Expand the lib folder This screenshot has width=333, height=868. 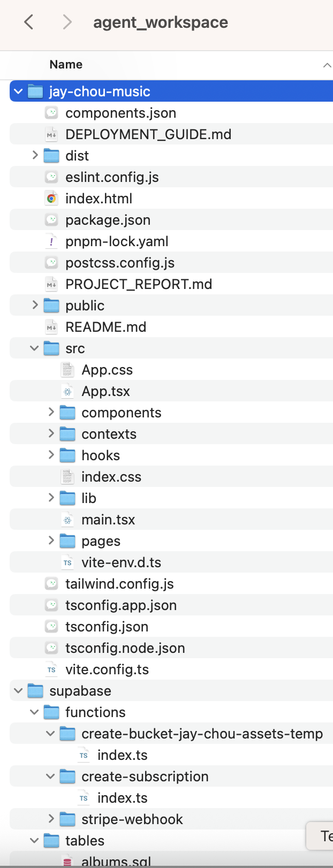(51, 498)
